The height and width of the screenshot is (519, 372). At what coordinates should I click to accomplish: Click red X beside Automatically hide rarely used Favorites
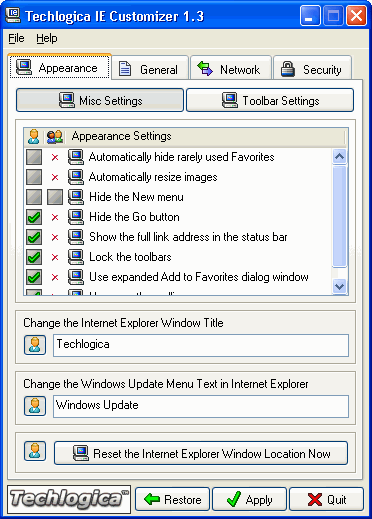pyautogui.click(x=55, y=157)
